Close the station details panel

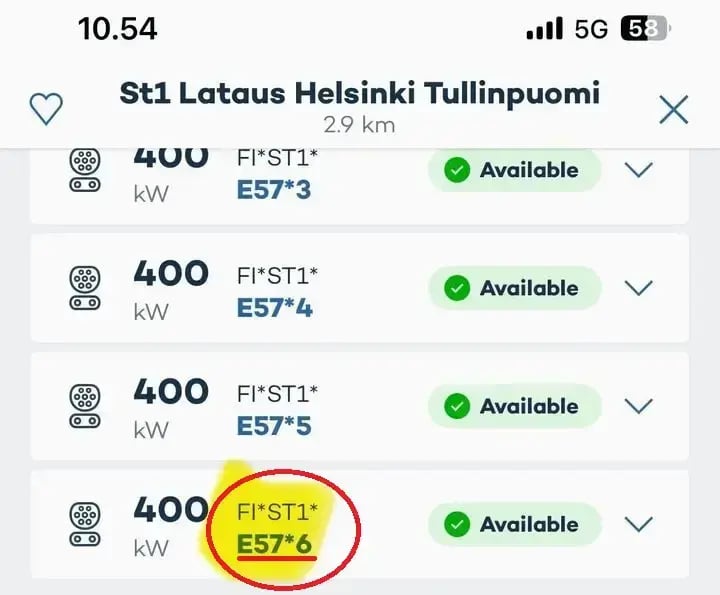coord(674,109)
